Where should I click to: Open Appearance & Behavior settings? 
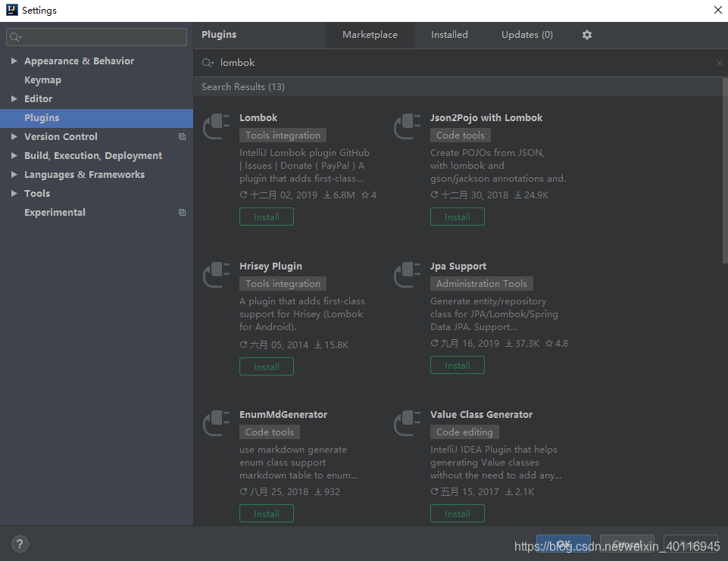(x=79, y=61)
